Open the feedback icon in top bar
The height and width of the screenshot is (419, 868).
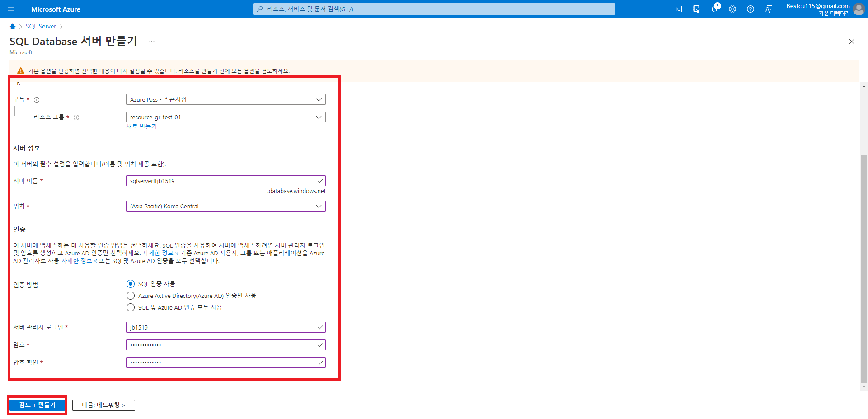point(769,9)
